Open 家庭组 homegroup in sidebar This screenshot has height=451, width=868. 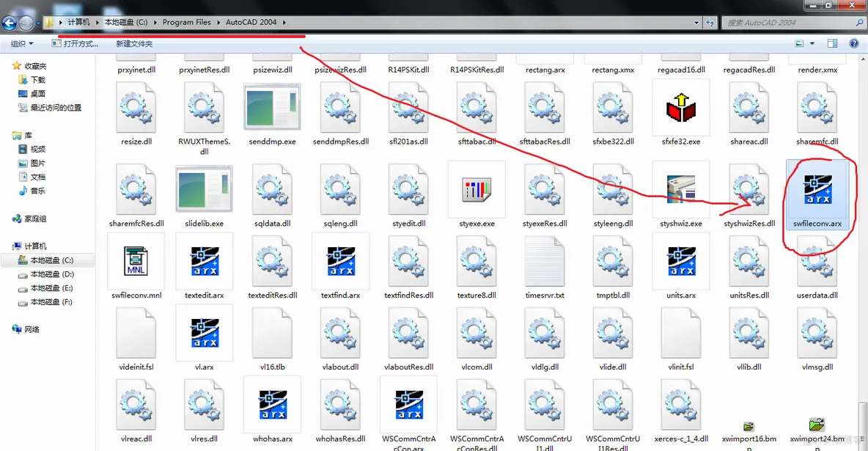(x=30, y=219)
